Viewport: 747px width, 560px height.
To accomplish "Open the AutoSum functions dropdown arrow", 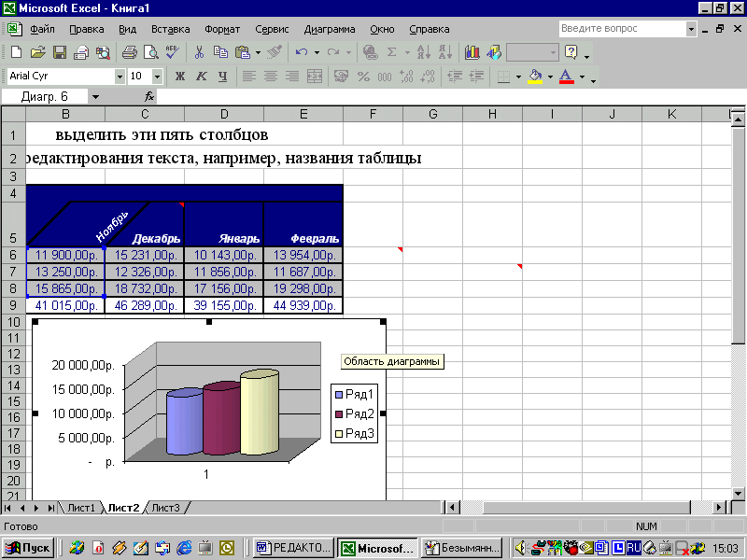I will click(x=407, y=52).
